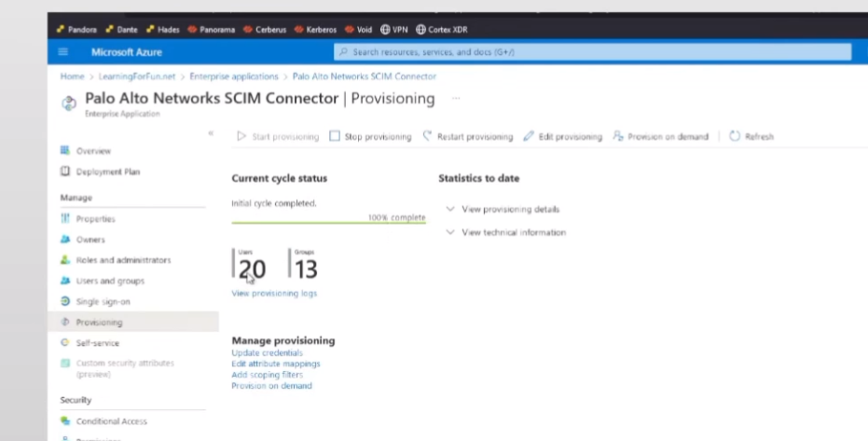Viewport: 868px width, 441px height.
Task: Click Edit attribute mappings link
Action: (276, 364)
